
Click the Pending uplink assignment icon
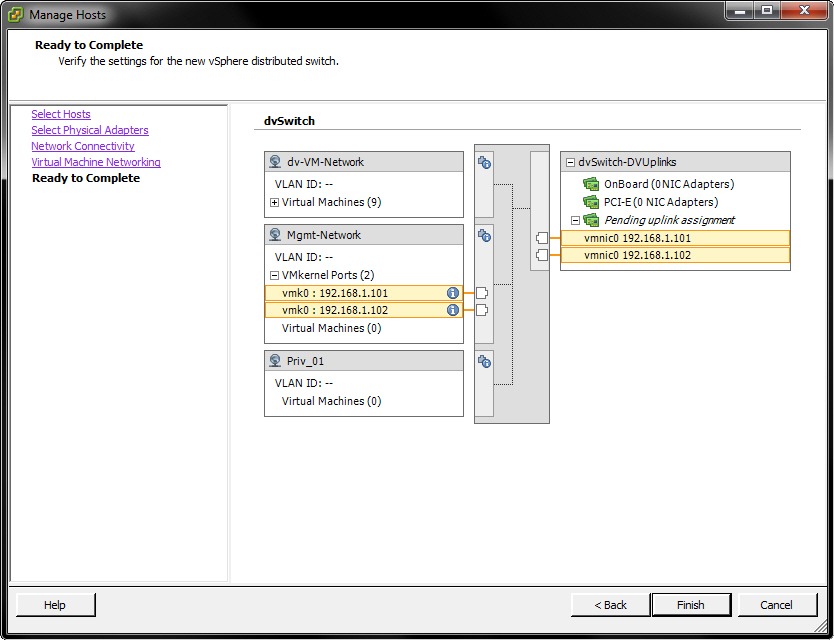coord(591,220)
